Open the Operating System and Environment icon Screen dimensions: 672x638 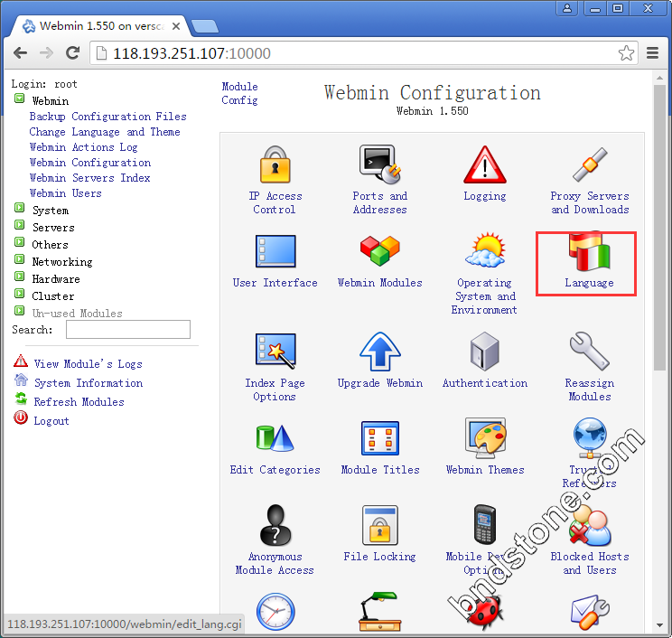(485, 250)
